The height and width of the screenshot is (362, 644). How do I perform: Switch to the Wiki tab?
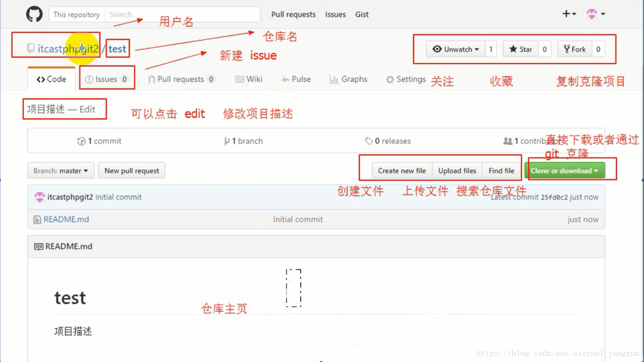(x=249, y=79)
